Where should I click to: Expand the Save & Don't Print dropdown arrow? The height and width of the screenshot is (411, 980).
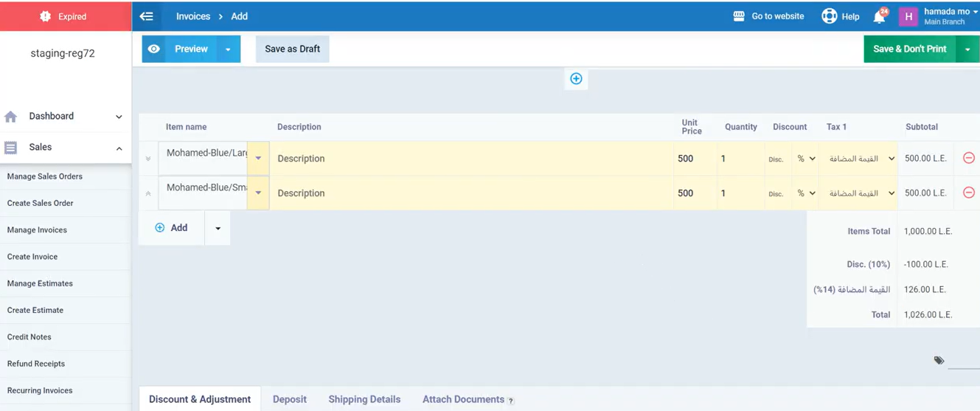point(967,49)
